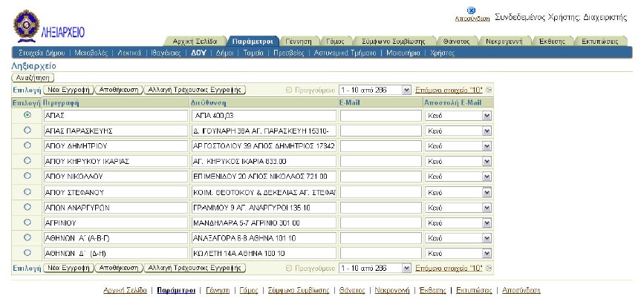Switch to the Γέννηση tab
The width and height of the screenshot is (644, 299).
click(x=299, y=42)
